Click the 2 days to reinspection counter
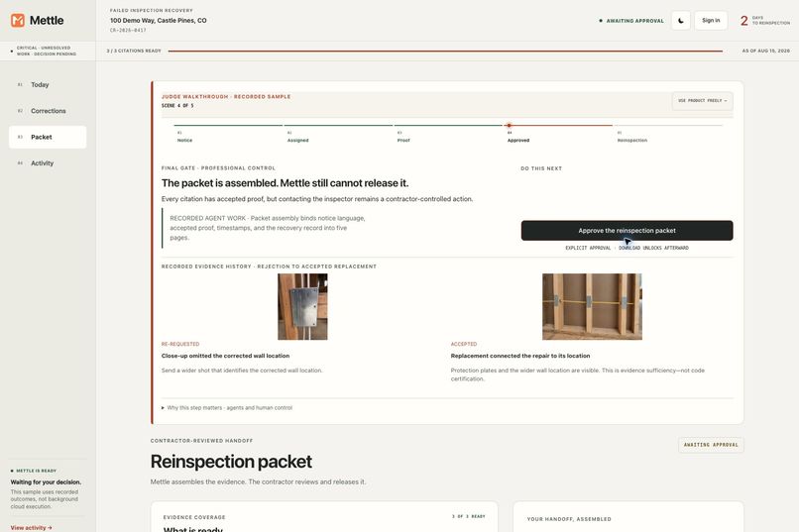Viewport: 799px width, 532px height. (765, 21)
